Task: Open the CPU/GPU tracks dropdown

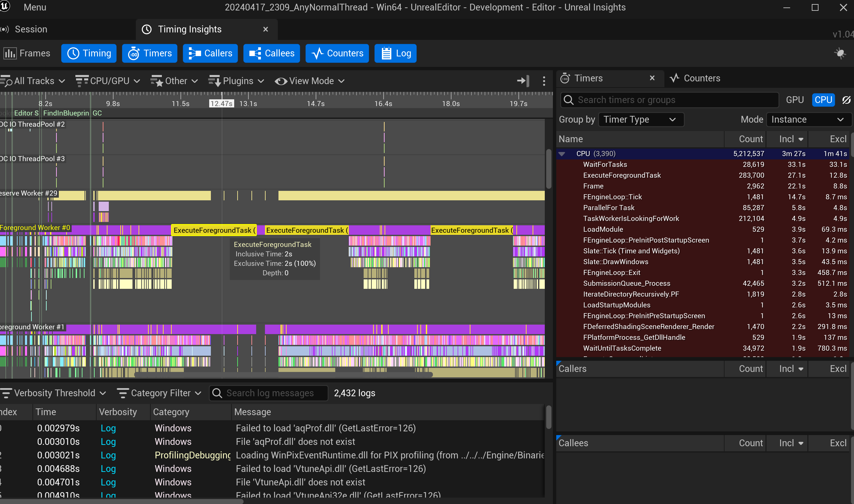Action: (107, 81)
